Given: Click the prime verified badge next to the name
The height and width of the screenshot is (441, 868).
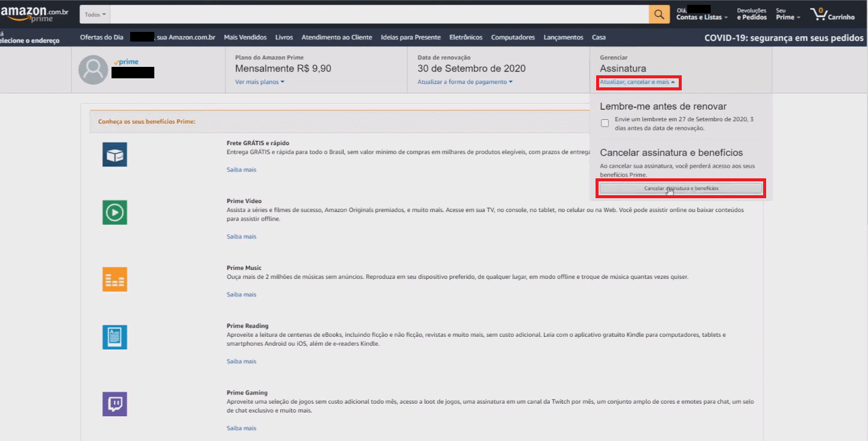Looking at the screenshot, I should (x=125, y=61).
